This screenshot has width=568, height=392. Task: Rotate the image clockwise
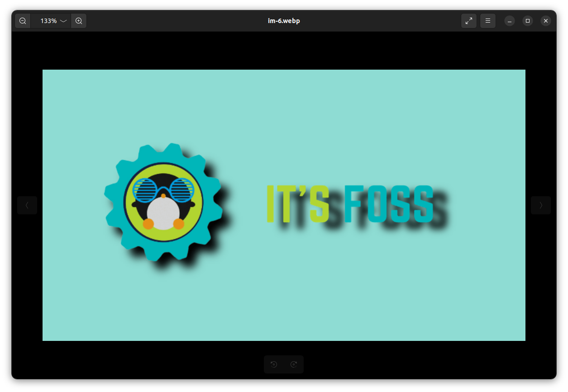(x=294, y=364)
